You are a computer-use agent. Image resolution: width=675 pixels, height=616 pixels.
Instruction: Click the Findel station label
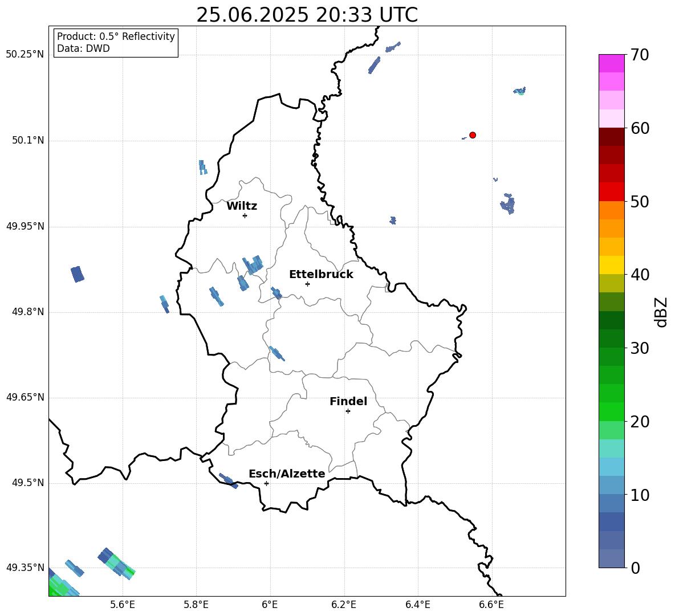point(348,401)
